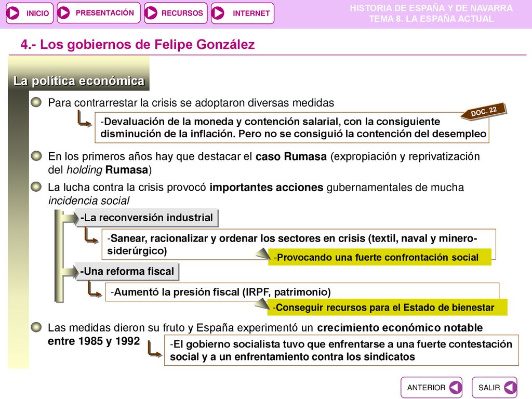Image resolution: width=532 pixels, height=399 pixels.
Task: Click the 'Sanear, racionalizar y ordenar' text box
Action: 299,245
